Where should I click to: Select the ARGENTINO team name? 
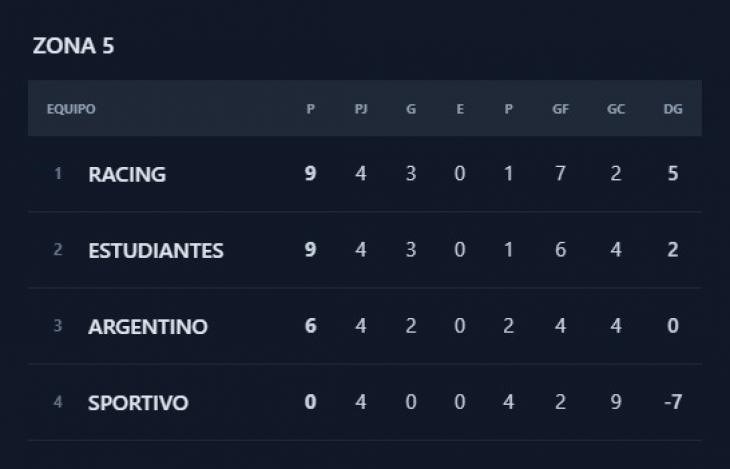[148, 327]
